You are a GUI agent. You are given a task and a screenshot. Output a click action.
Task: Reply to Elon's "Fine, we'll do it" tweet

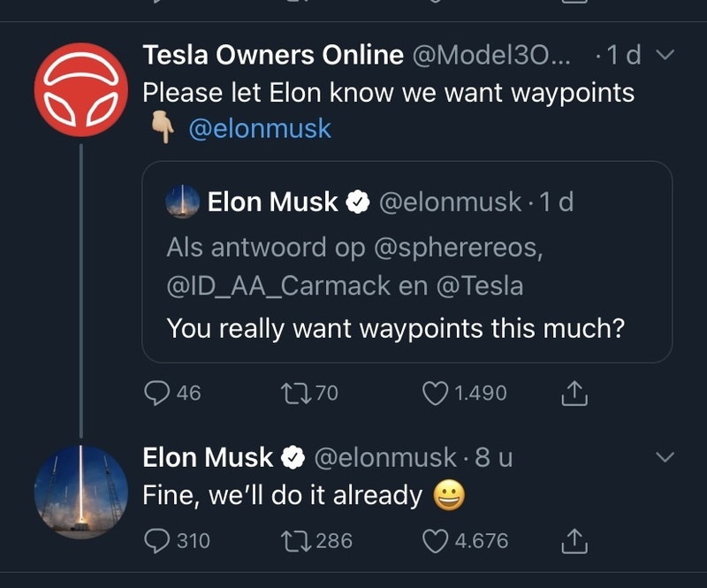(x=157, y=539)
